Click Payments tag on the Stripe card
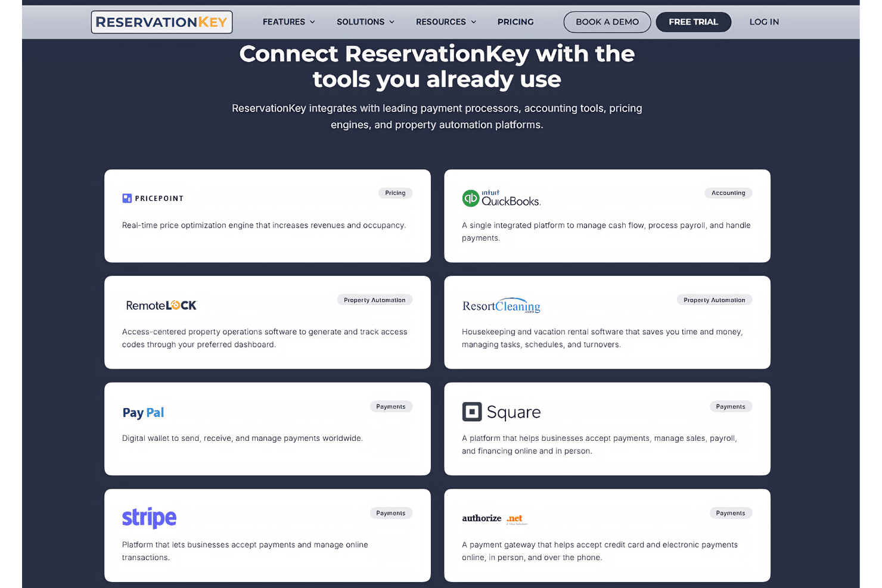Screen dimensions: 882x588 [x=391, y=514]
